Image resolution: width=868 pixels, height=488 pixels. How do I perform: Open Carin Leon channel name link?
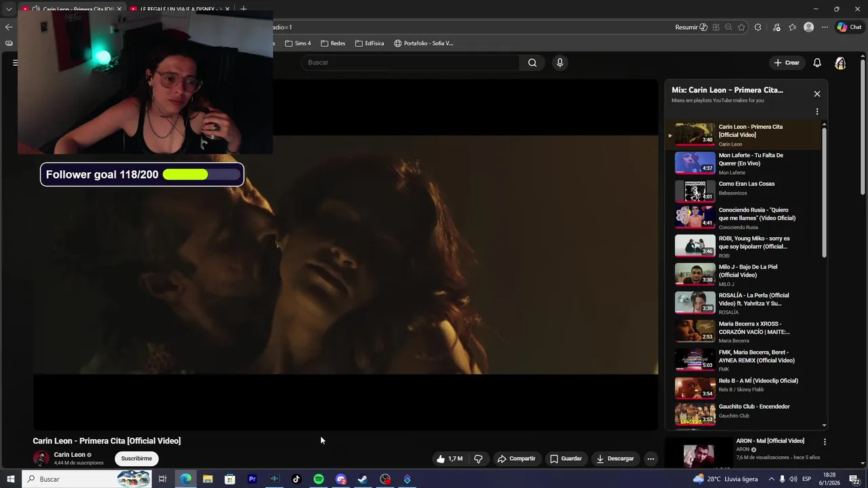click(70, 455)
